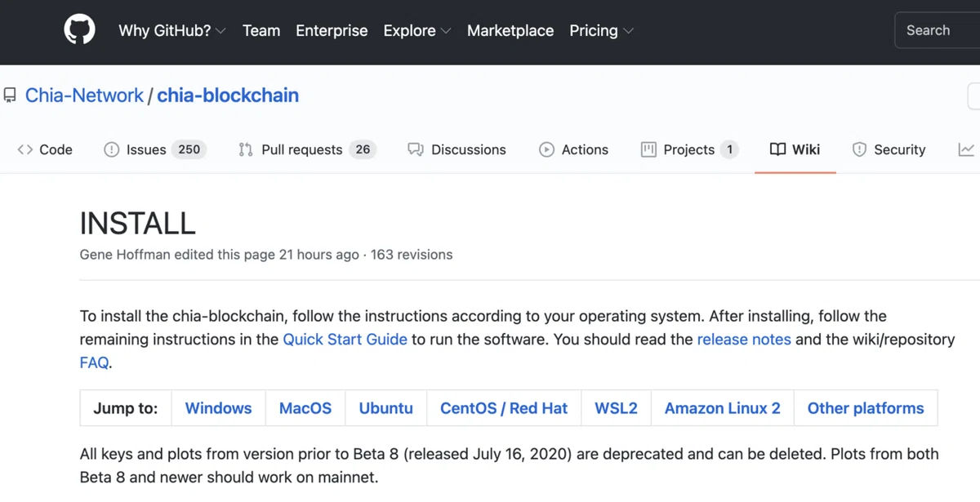980x502 pixels.
Task: Click the 26 pull requests counter badge
Action: pos(363,149)
